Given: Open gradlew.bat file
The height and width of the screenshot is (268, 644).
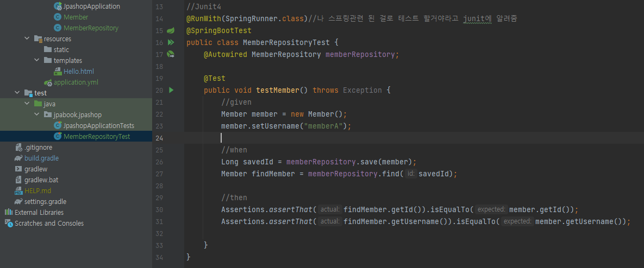Looking at the screenshot, I should [41, 180].
